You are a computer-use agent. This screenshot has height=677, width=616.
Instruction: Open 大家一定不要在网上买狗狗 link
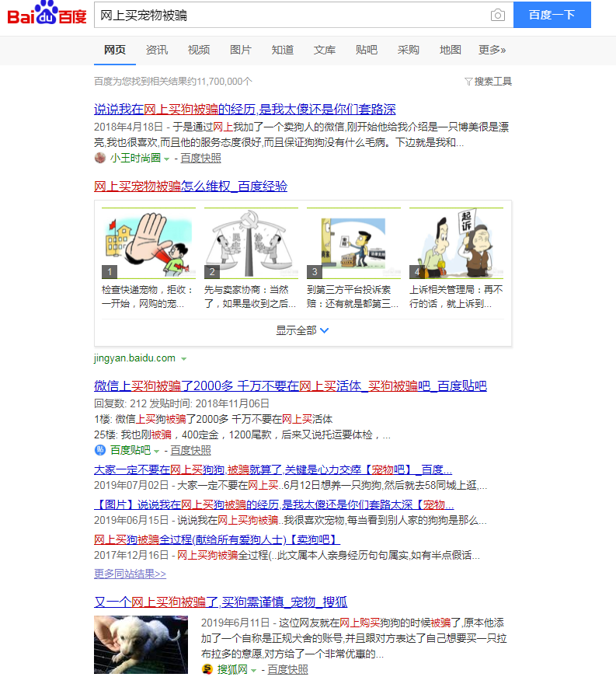pos(273,469)
